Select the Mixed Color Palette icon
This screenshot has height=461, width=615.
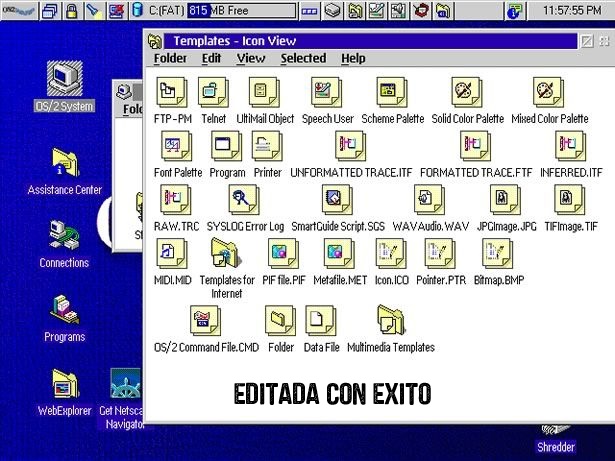[549, 92]
